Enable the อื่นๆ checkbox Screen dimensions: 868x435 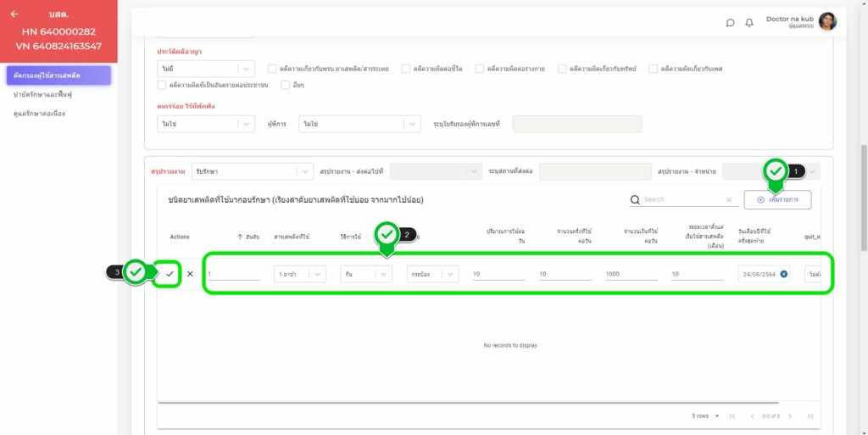(x=285, y=85)
